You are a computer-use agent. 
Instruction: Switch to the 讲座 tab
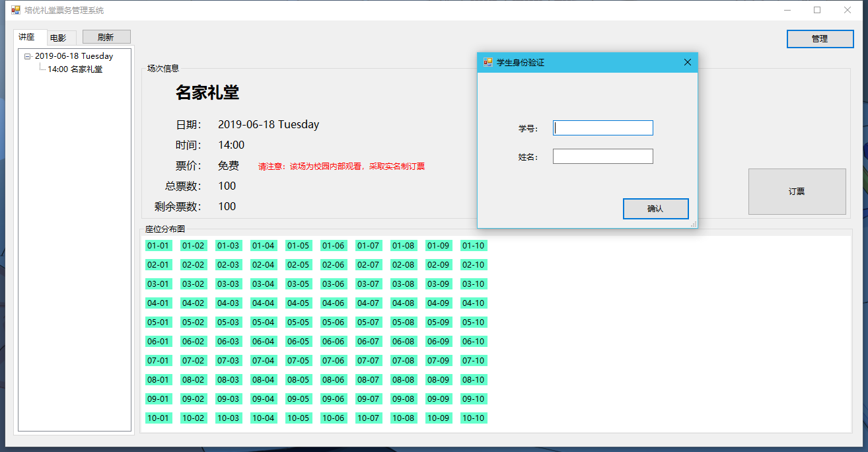coord(27,37)
